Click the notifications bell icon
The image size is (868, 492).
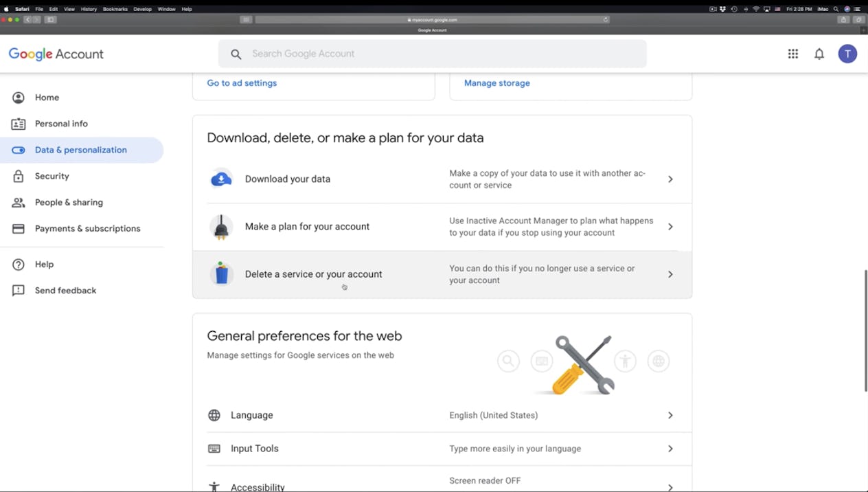[819, 54]
